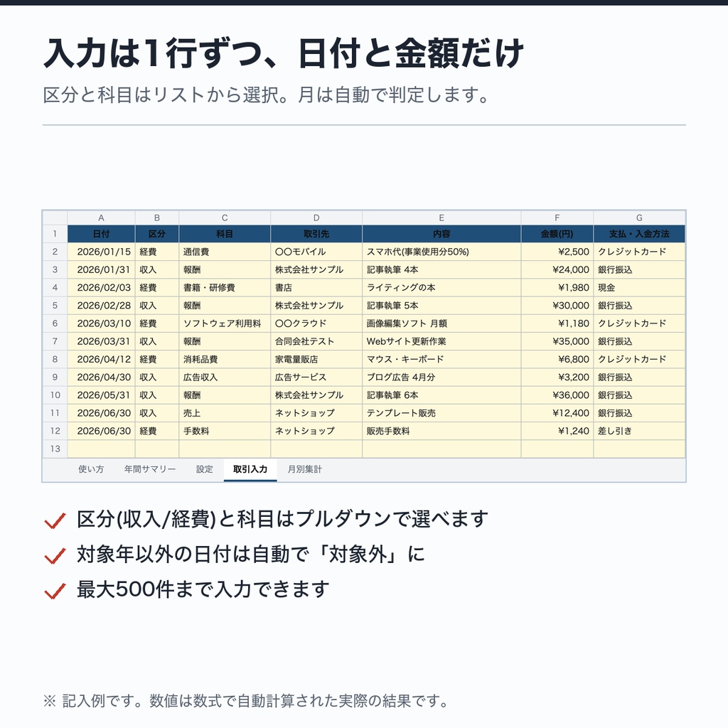Select the スマホ代(事業使用分50%) cell
Screen dimensions: 728x728
(441, 252)
